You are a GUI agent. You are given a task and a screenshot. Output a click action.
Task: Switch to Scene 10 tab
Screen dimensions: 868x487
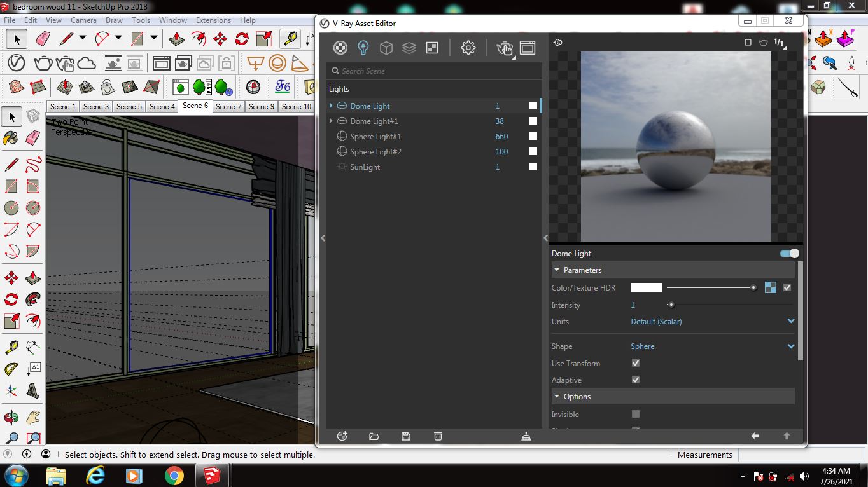coord(297,106)
